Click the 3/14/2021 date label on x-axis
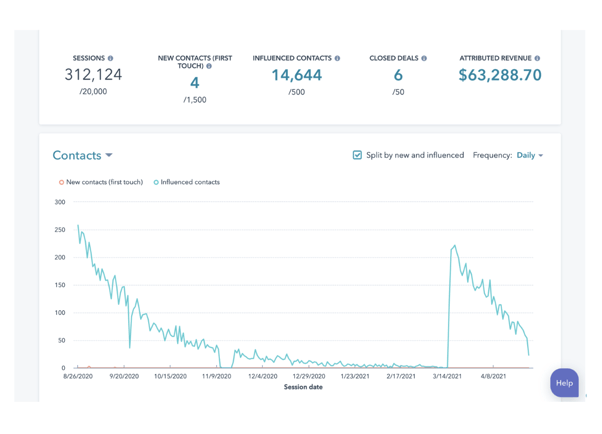This screenshot has width=602, height=434. tap(447, 376)
